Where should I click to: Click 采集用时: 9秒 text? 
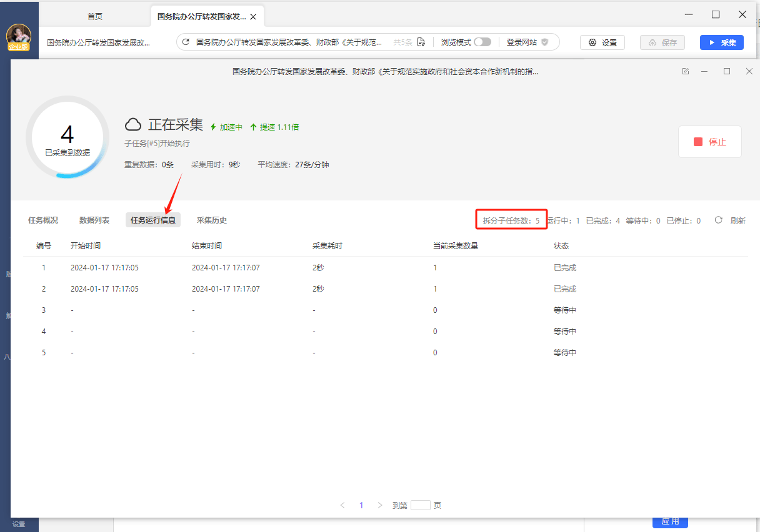(x=216, y=165)
